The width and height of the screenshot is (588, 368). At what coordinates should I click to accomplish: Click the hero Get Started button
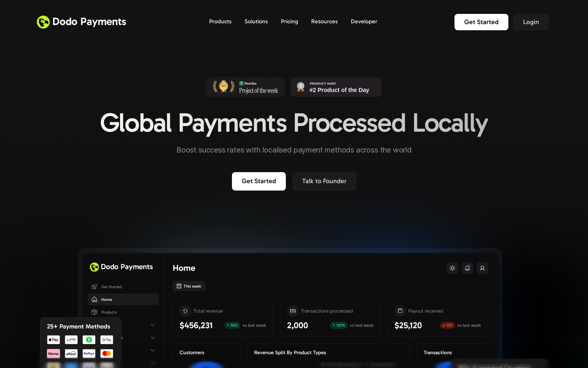259,181
